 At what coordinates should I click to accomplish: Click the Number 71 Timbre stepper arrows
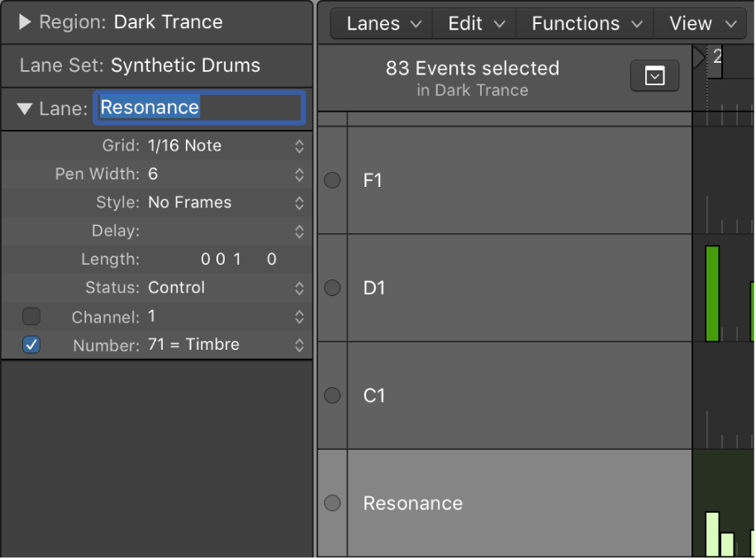[299, 345]
